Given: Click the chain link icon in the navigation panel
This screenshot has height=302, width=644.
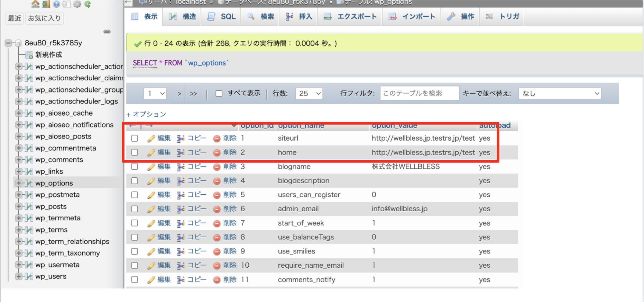Looking at the screenshot, I should [x=107, y=32].
